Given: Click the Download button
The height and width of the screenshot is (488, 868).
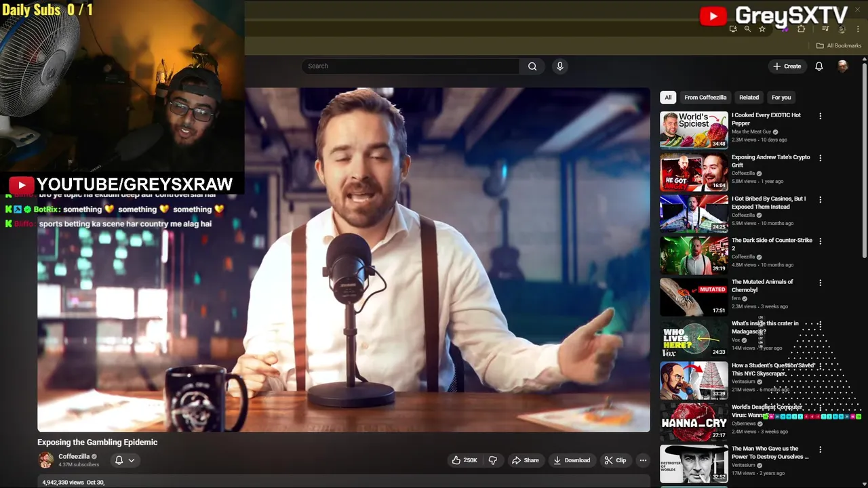Looking at the screenshot, I should pos(572,460).
